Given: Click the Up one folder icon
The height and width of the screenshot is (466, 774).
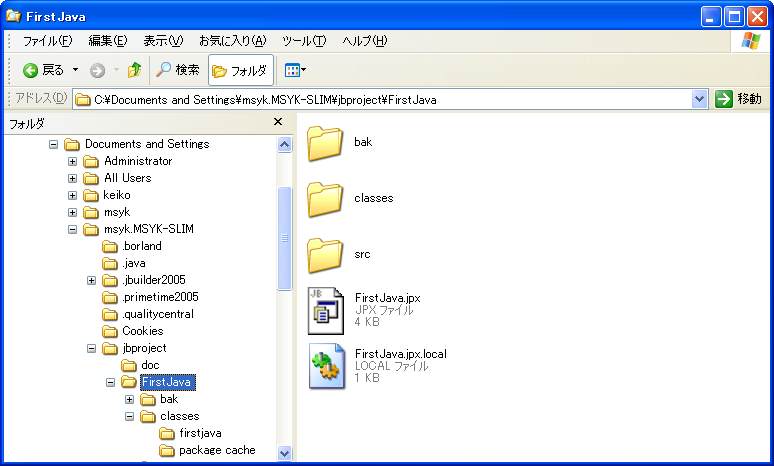Looking at the screenshot, I should pos(134,70).
